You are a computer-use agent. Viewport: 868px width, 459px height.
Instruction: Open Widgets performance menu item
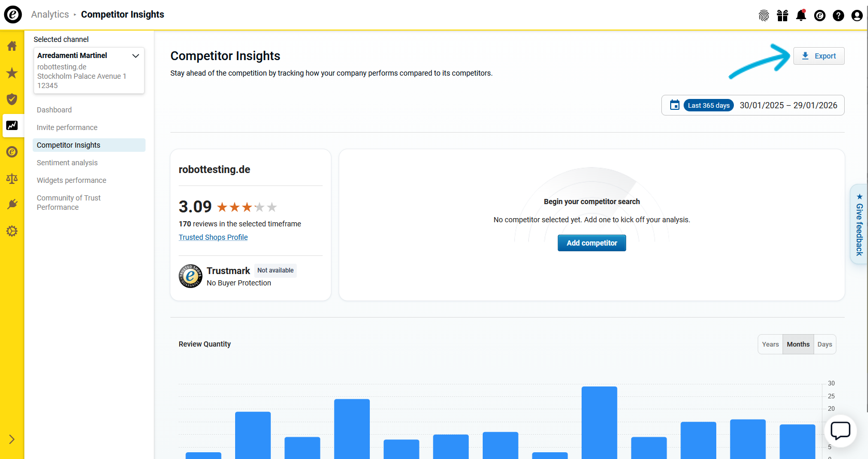point(71,180)
